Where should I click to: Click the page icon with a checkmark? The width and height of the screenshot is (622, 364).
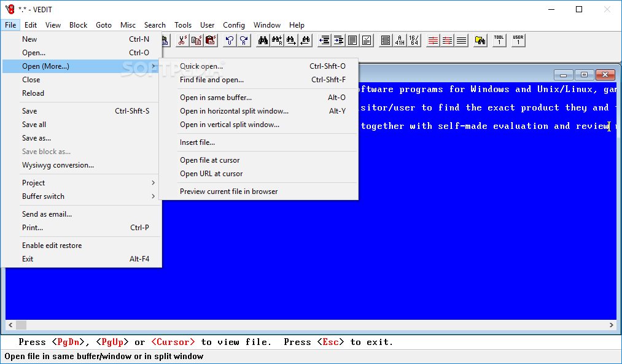[367, 40]
